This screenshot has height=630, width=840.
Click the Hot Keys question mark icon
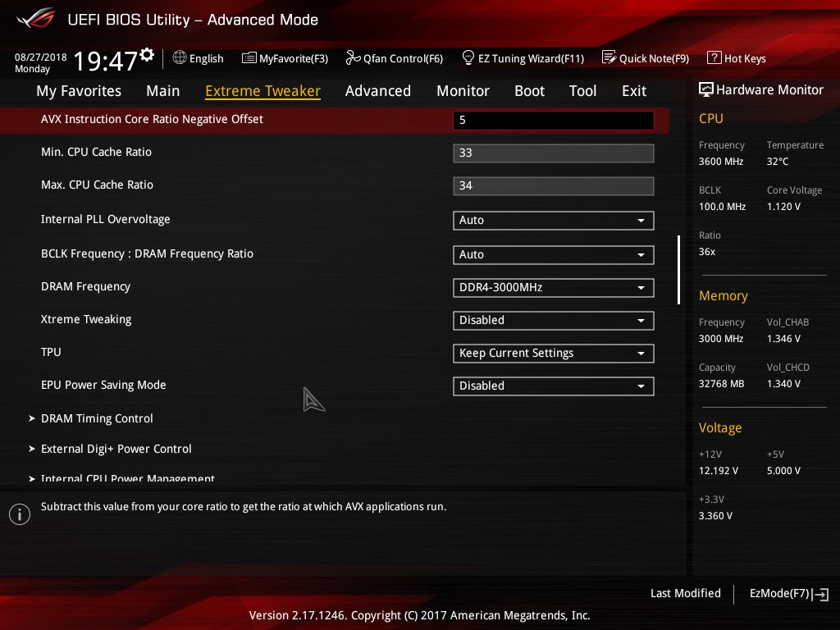pyautogui.click(x=714, y=57)
